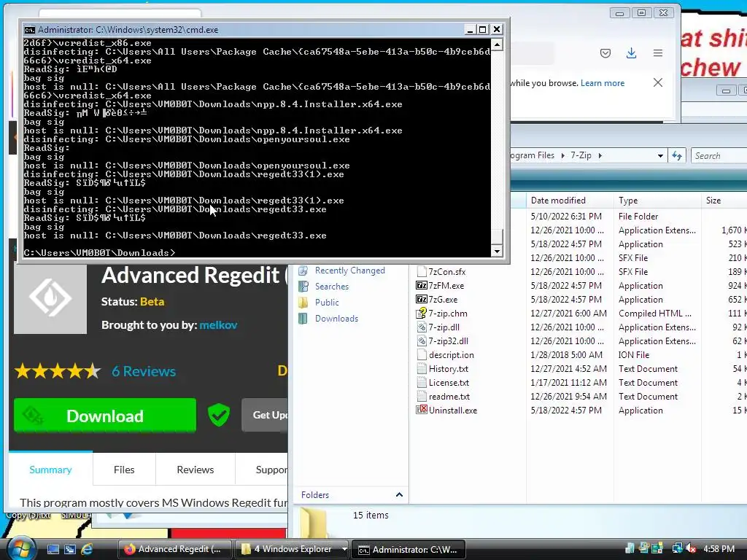Screen dimensions: 747x560
Task: Click the Get Updates button
Action: point(265,415)
